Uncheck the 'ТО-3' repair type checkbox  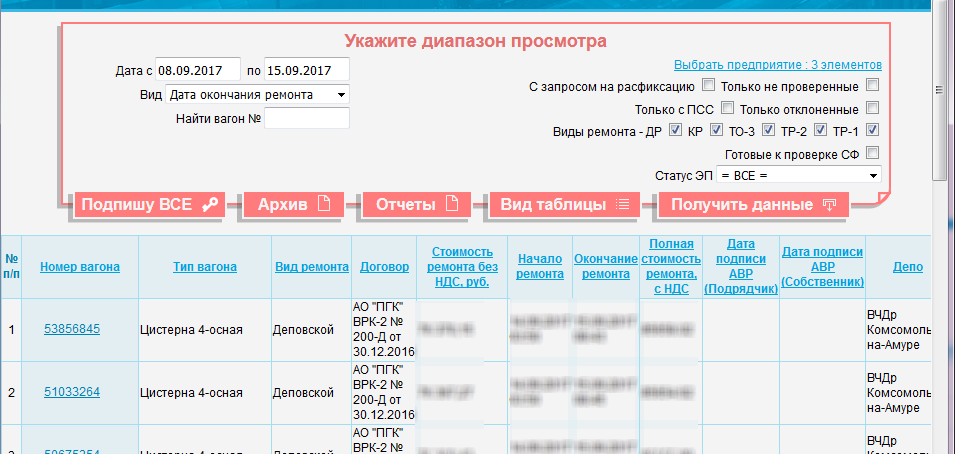pos(769,130)
